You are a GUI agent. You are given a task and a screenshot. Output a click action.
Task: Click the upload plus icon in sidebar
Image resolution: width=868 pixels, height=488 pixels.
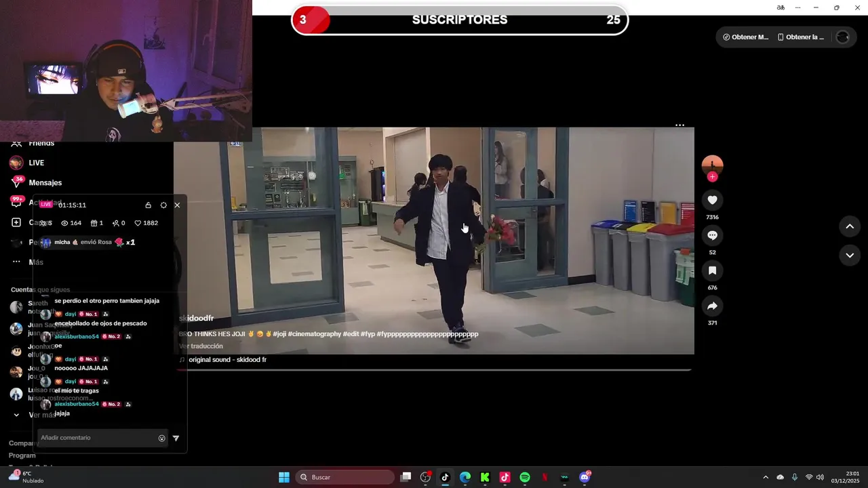click(x=16, y=222)
